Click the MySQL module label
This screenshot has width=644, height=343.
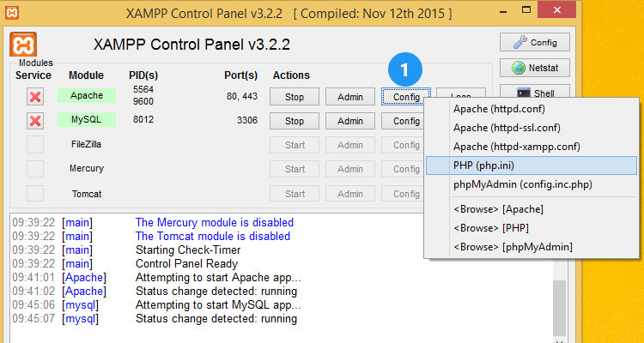point(87,119)
